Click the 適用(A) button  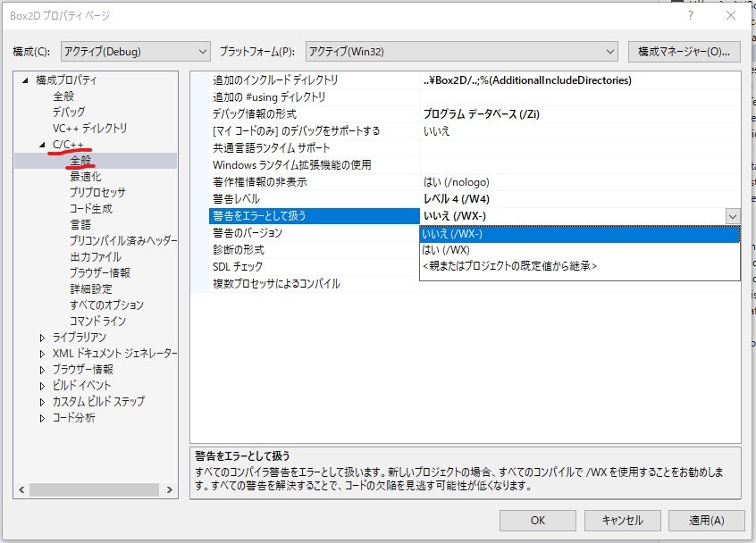click(x=705, y=520)
